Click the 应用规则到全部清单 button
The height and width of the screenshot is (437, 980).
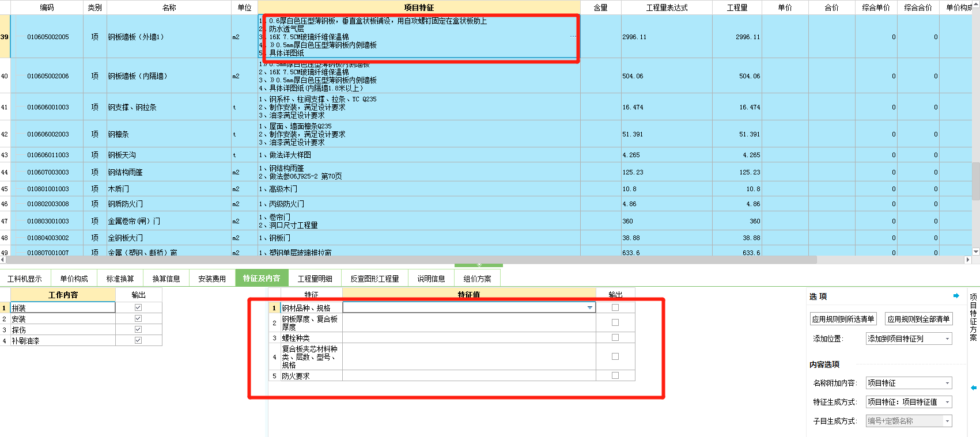pyautogui.click(x=919, y=319)
